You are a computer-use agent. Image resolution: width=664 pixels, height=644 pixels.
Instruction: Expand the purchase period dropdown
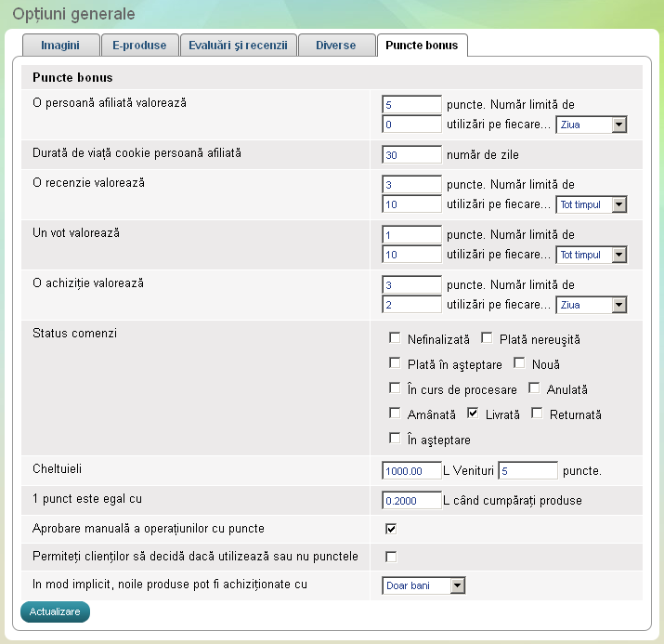click(591, 305)
